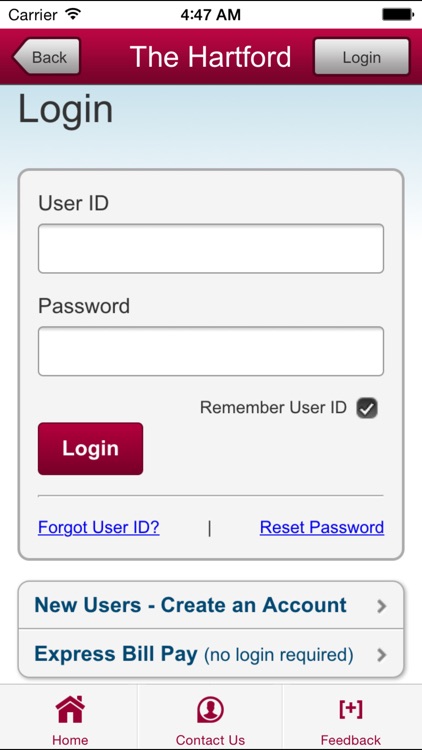Expand New Users - Create an Account chevron

click(381, 606)
